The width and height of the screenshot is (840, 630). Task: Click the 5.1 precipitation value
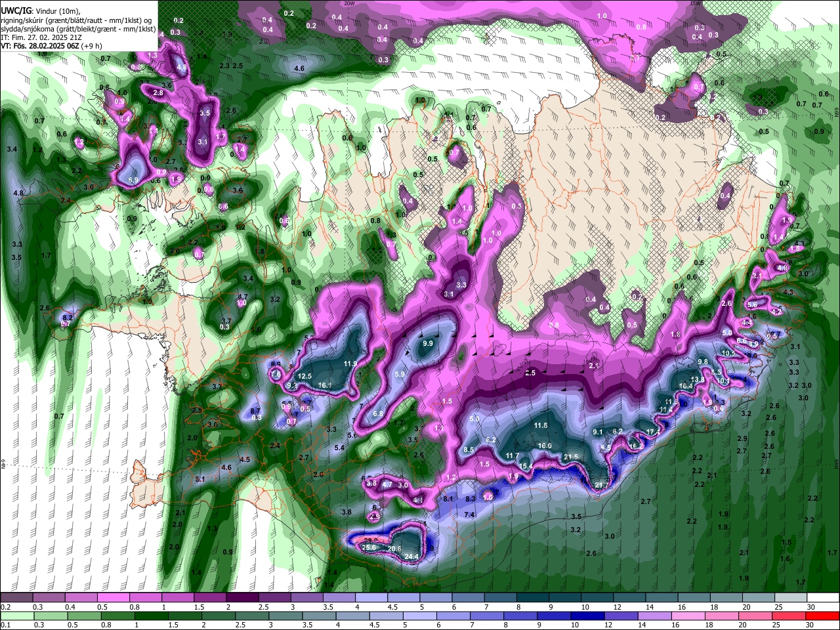pos(201,480)
